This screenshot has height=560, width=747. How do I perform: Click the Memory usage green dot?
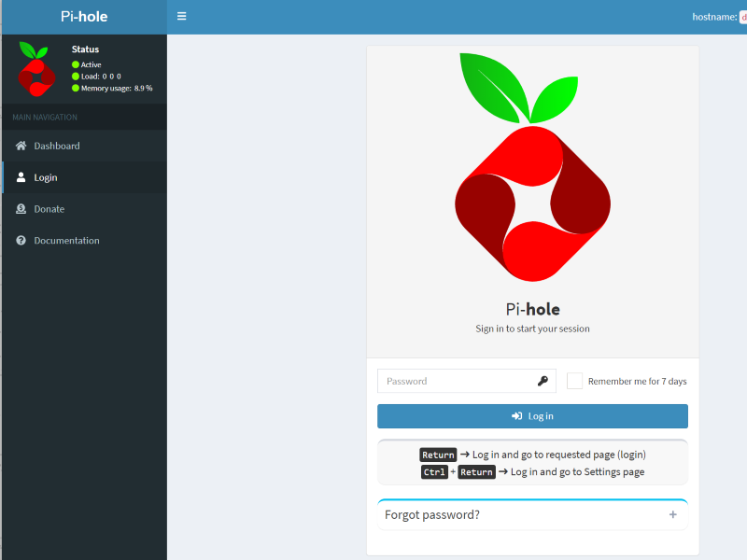click(76, 88)
